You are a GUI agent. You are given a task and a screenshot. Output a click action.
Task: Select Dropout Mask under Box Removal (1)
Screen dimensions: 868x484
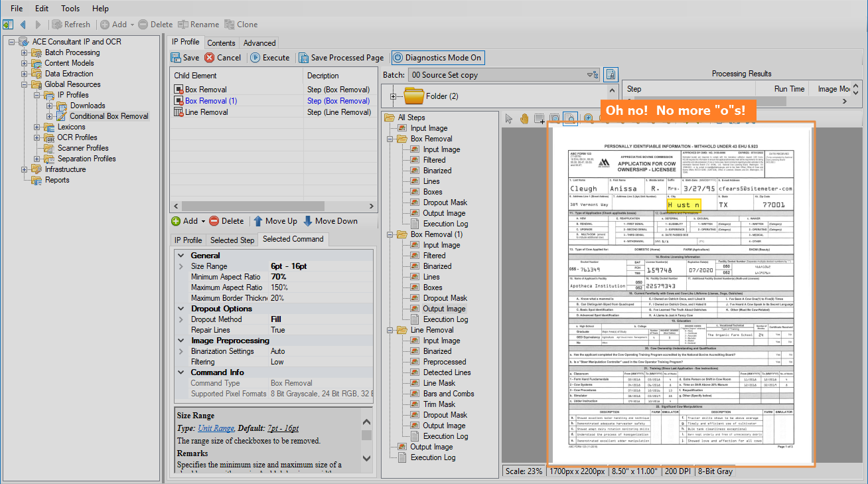pyautogui.click(x=445, y=298)
